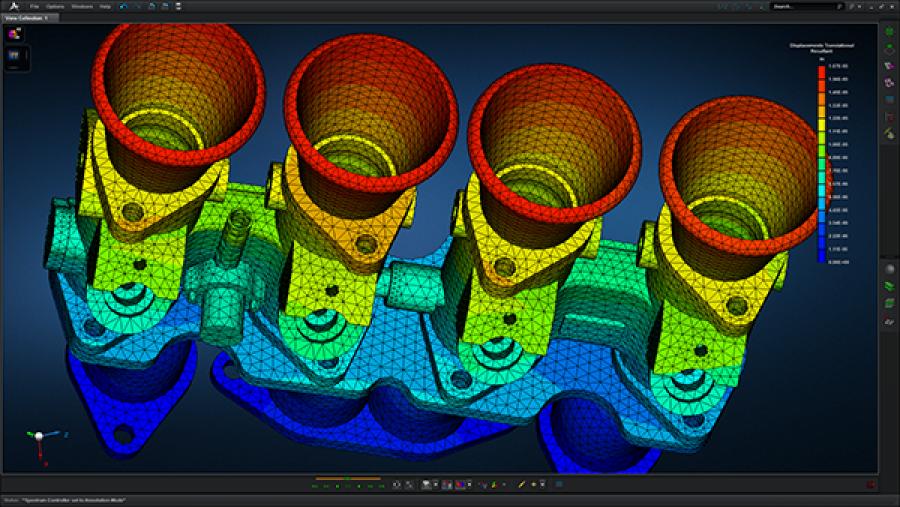Click the animation progress slider bar

(347, 478)
